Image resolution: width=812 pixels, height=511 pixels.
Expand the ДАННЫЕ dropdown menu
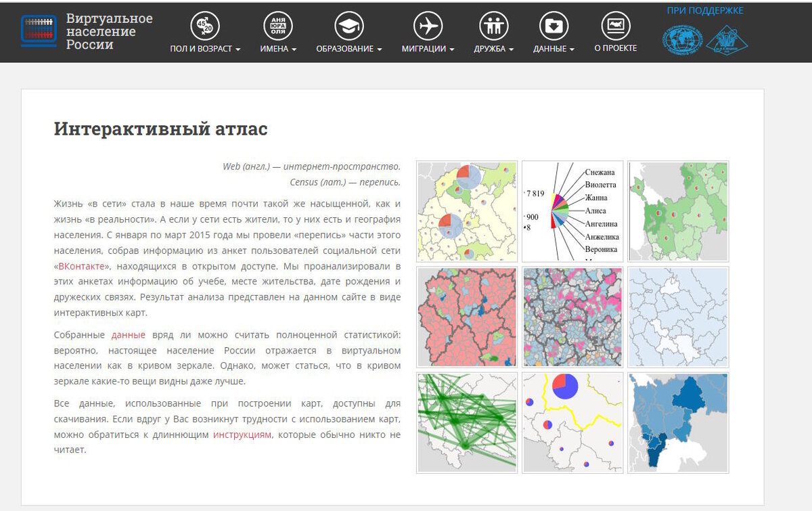tap(554, 49)
